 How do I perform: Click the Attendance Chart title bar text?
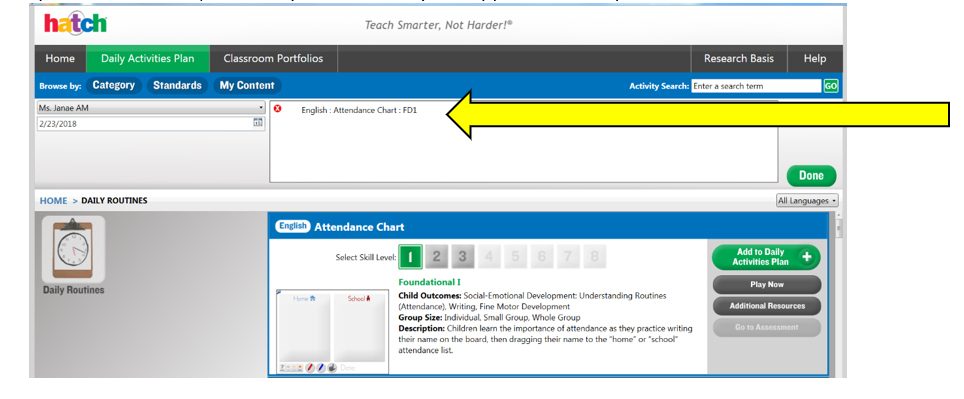point(359,227)
